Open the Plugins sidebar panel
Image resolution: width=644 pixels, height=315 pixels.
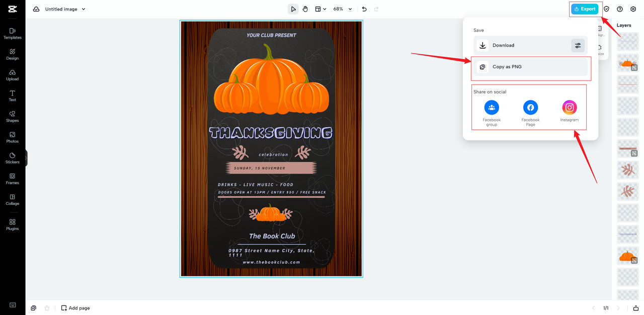pyautogui.click(x=13, y=225)
